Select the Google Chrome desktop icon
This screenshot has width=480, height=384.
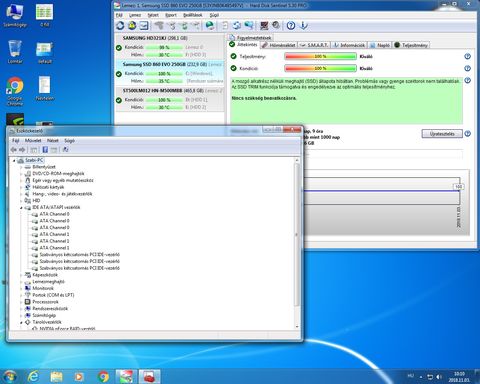pos(15,91)
